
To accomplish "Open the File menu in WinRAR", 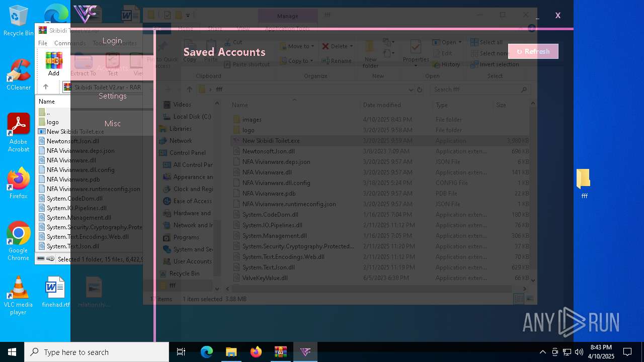I will (43, 43).
